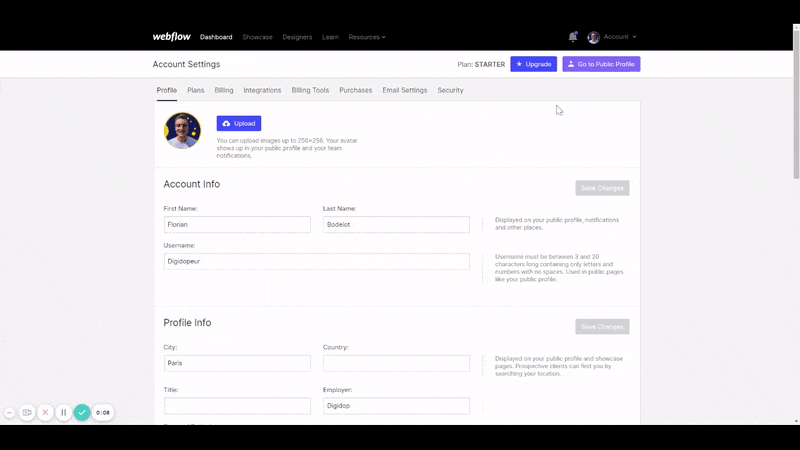The image size is (800, 450).
Task: Open the Billing Tools tab
Action: [310, 90]
